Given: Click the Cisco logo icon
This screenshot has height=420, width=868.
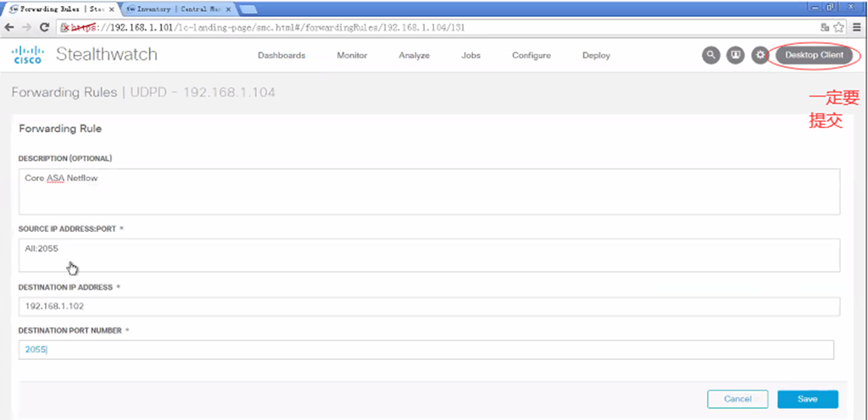Looking at the screenshot, I should (26, 55).
